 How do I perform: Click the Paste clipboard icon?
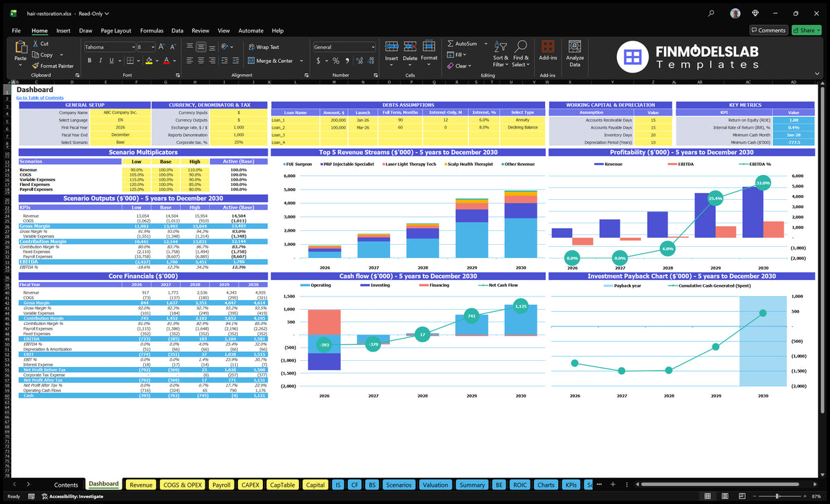(20, 47)
